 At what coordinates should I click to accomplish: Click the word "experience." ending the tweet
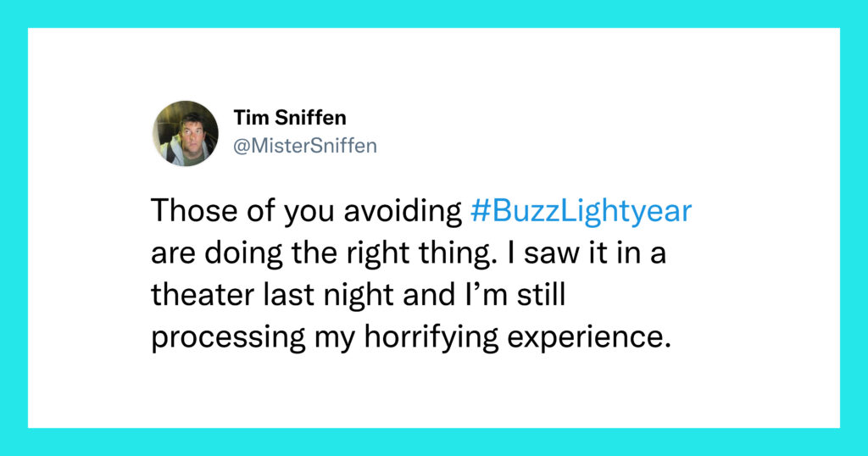click(x=590, y=337)
